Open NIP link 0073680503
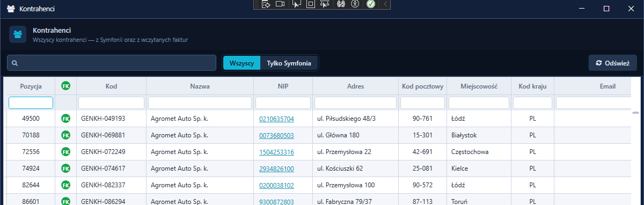644x205 pixels. pyautogui.click(x=276, y=135)
